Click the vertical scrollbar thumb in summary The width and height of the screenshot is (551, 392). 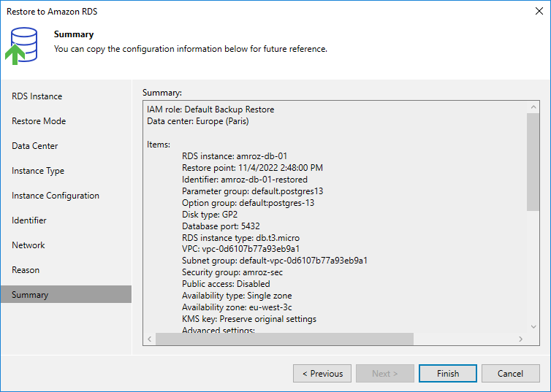[x=533, y=161]
